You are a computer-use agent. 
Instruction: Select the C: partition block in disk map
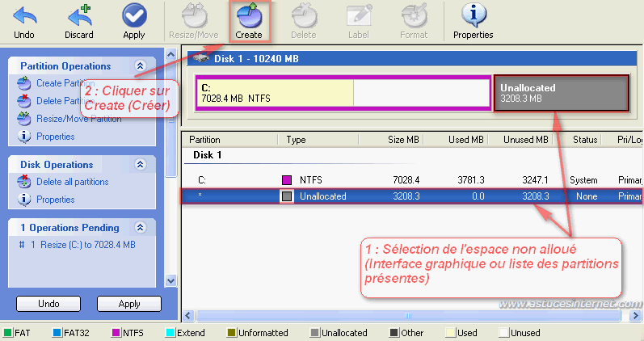(x=343, y=93)
